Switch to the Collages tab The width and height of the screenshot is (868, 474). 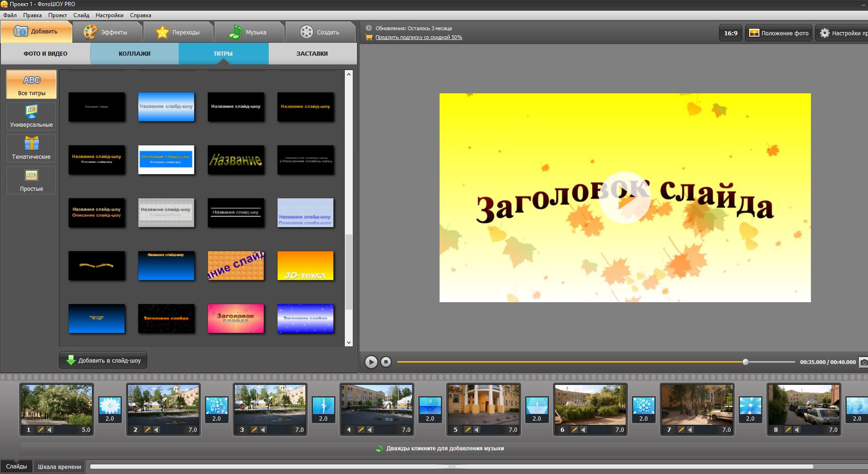coord(135,53)
